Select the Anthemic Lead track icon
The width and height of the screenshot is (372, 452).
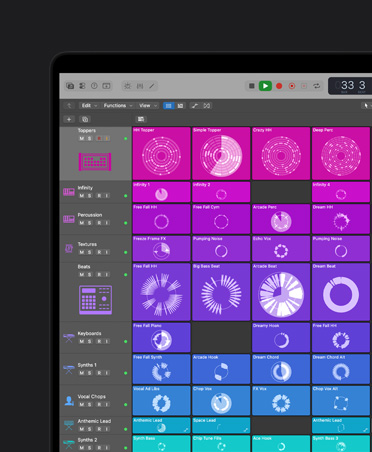click(x=69, y=425)
